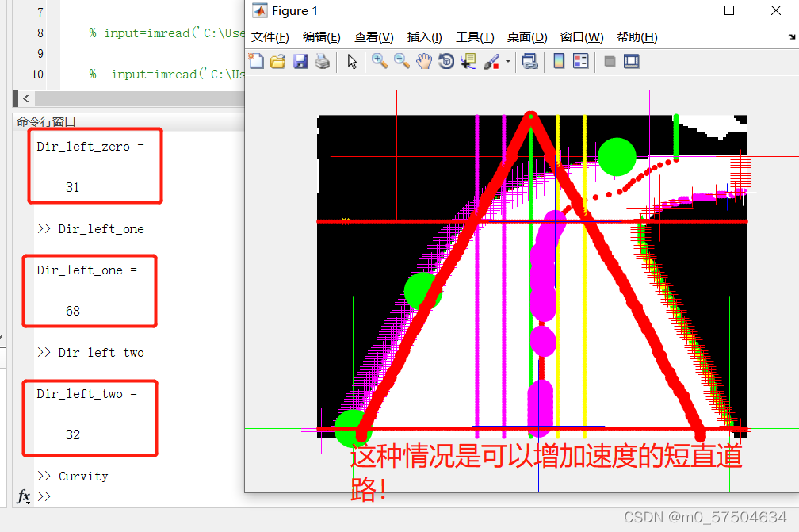Viewport: 799px width, 532px height.
Task: Click line number 8 in the editor
Action: tap(40, 33)
